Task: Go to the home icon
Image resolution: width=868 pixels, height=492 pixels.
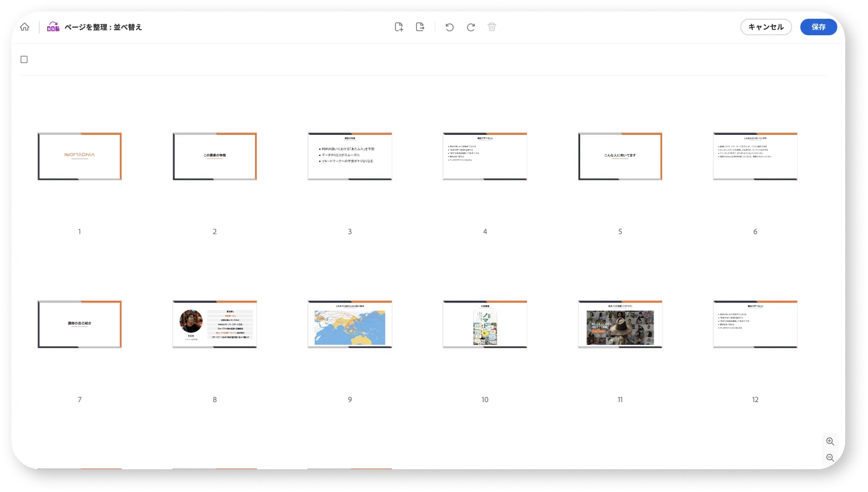Action: coord(24,27)
